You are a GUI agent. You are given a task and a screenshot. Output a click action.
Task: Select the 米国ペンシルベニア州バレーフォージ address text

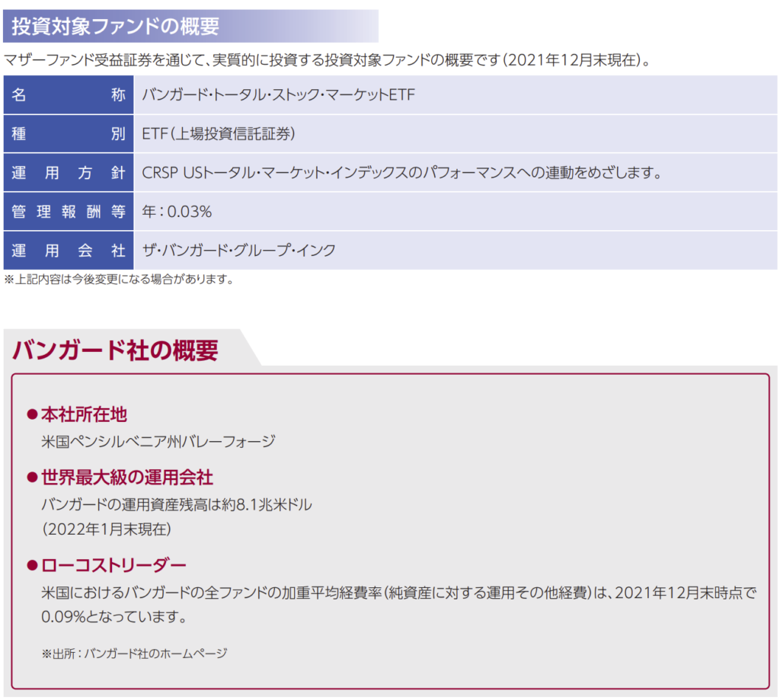coord(158,441)
